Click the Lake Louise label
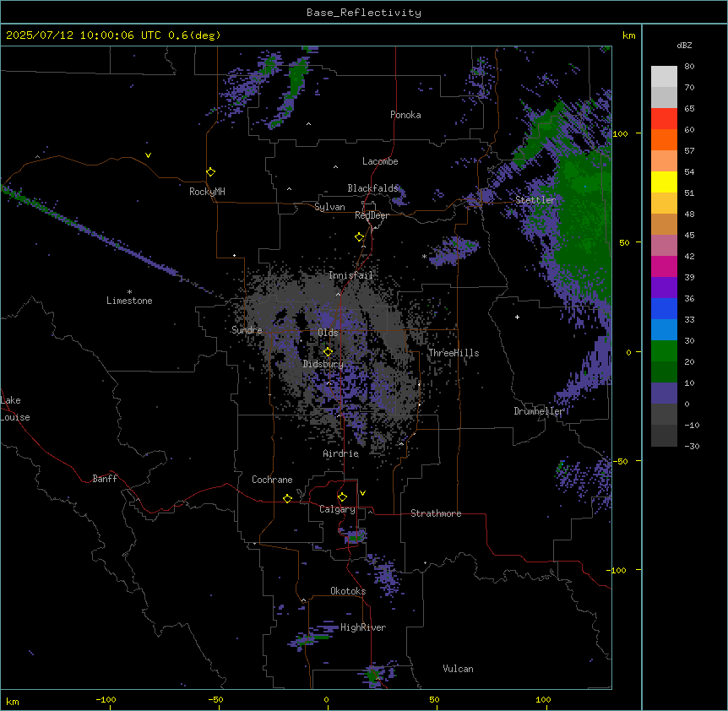Screen dimensions: 728x711 click(x=15, y=409)
